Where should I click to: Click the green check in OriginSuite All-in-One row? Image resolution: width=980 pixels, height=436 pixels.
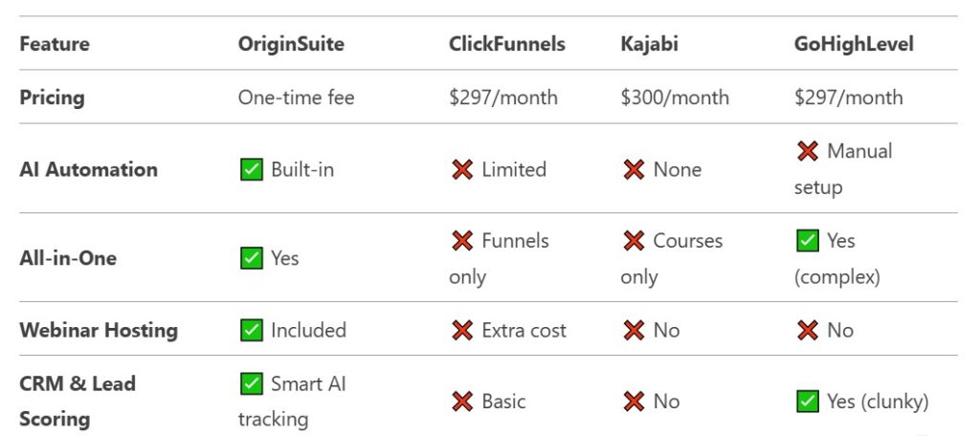click(x=252, y=258)
